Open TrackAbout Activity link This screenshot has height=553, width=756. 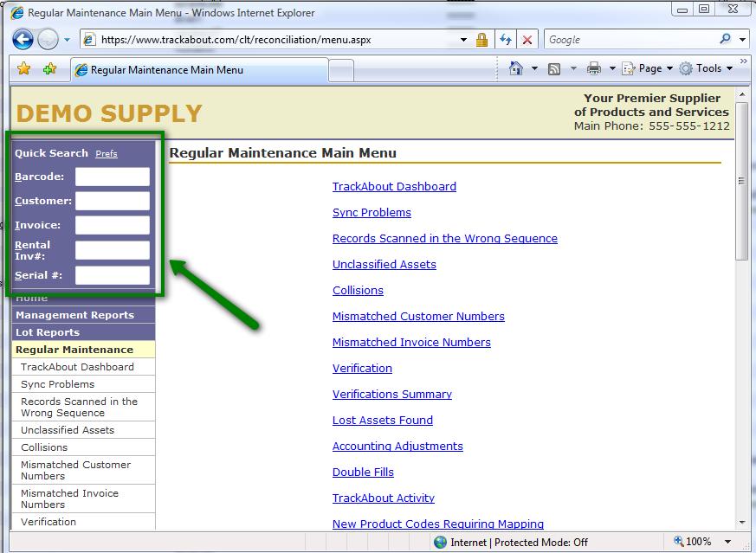coord(384,498)
